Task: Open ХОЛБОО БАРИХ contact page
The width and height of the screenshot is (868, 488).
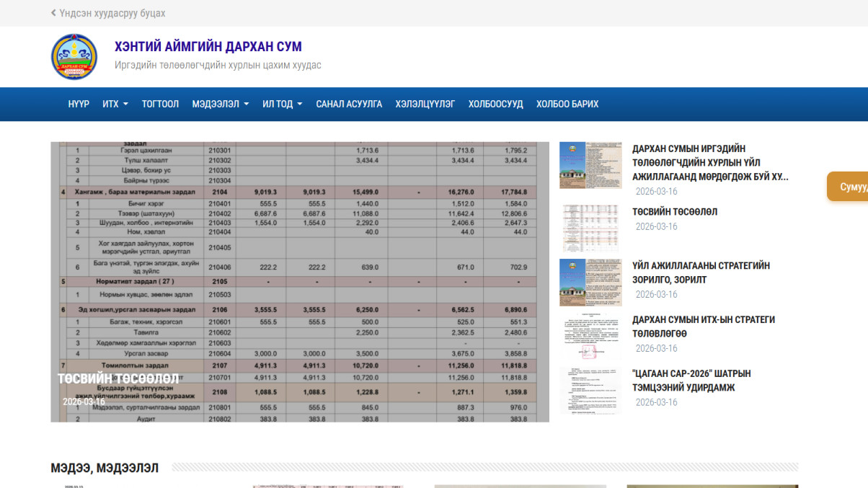Action: [x=567, y=104]
